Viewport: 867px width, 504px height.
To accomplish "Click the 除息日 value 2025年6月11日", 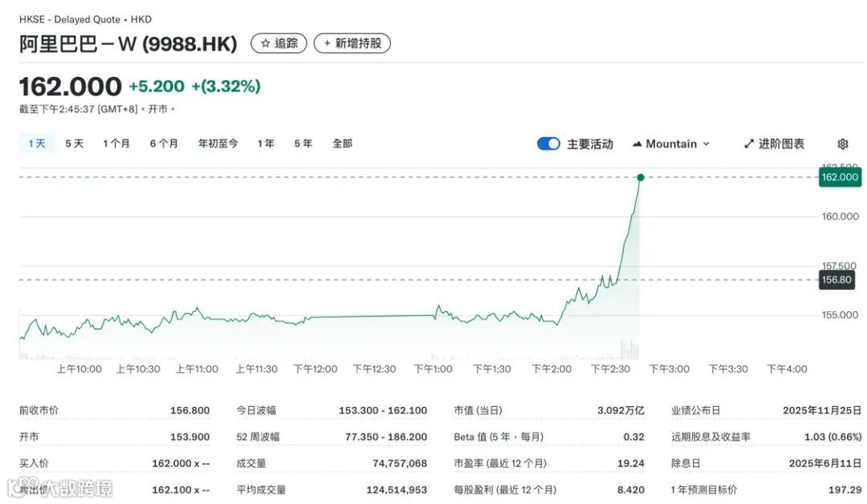I will tap(825, 463).
